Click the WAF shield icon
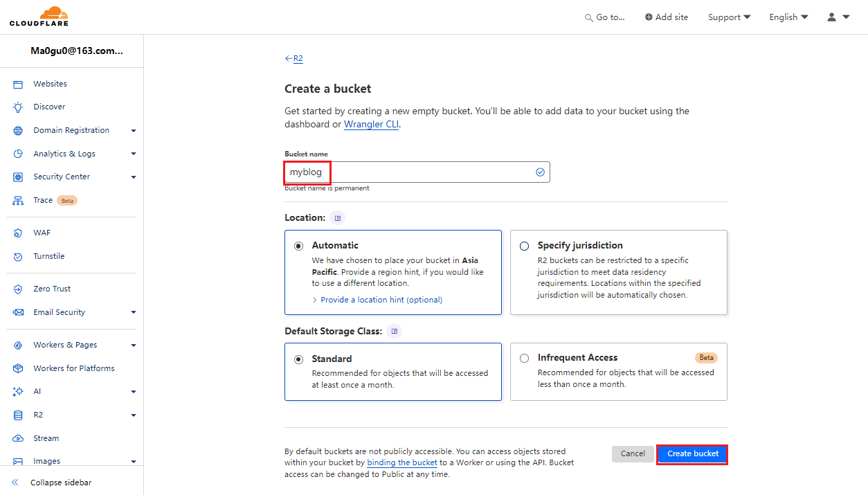The width and height of the screenshot is (868, 495). 18,233
